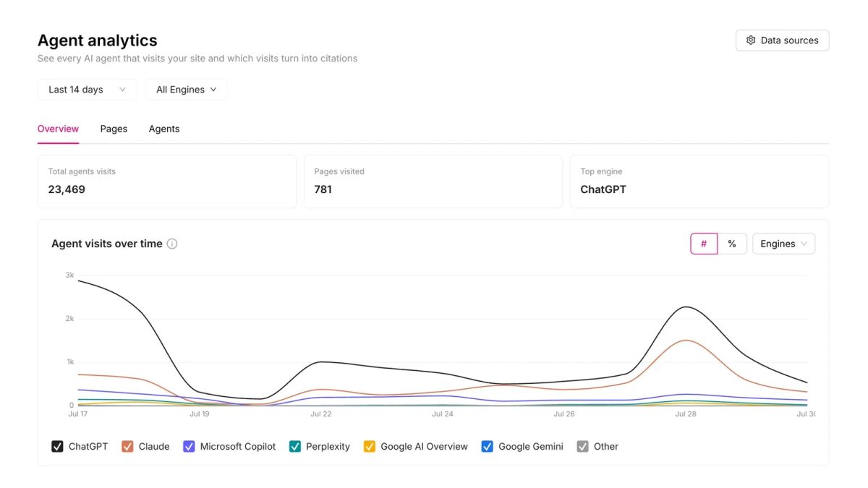The height and width of the screenshot is (488, 868).
Task: Click the 1k y-axis label
Action: click(x=69, y=361)
